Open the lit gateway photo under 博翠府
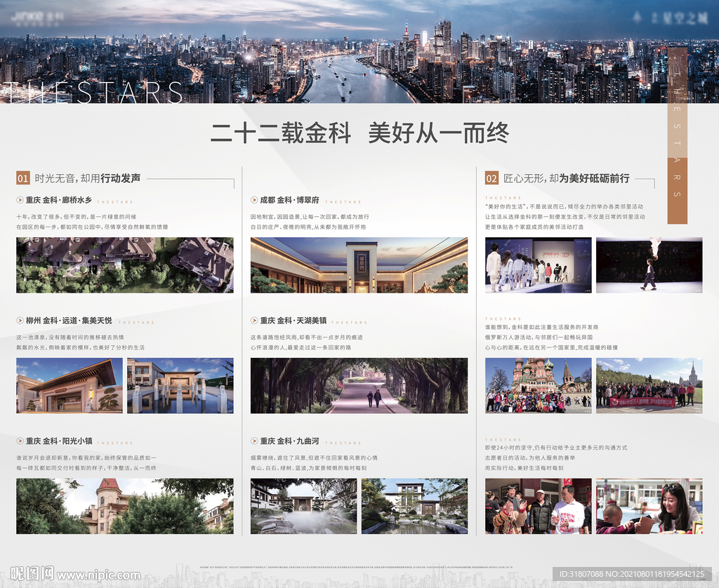The image size is (719, 588). click(x=359, y=265)
